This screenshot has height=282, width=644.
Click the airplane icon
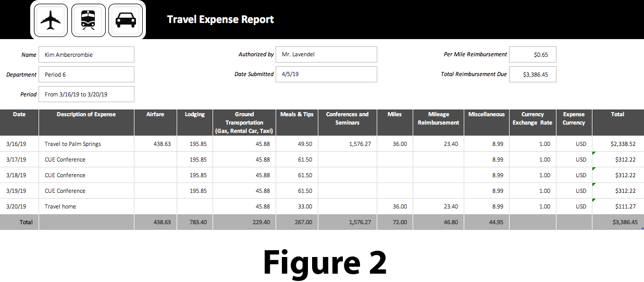(51, 20)
